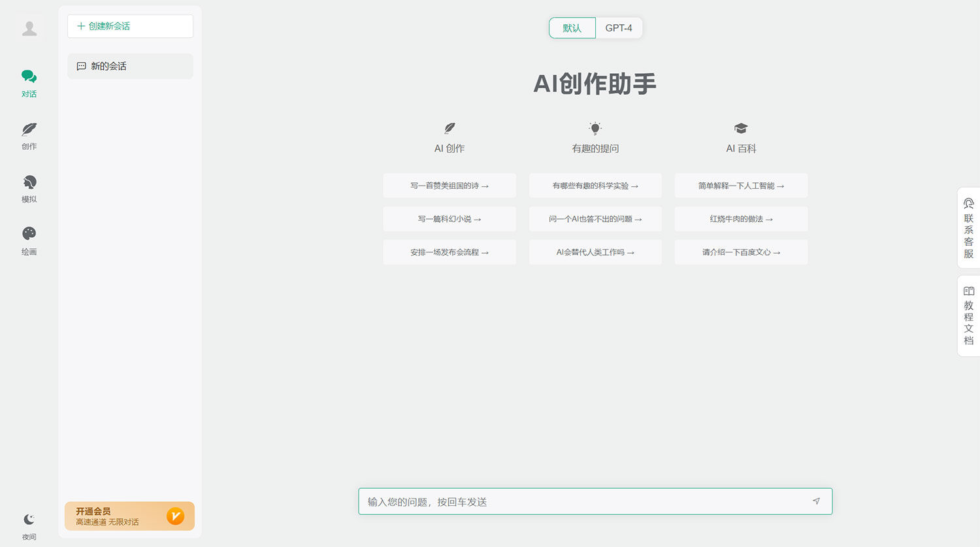Click 创建新会话 to start new chat

[129, 26]
